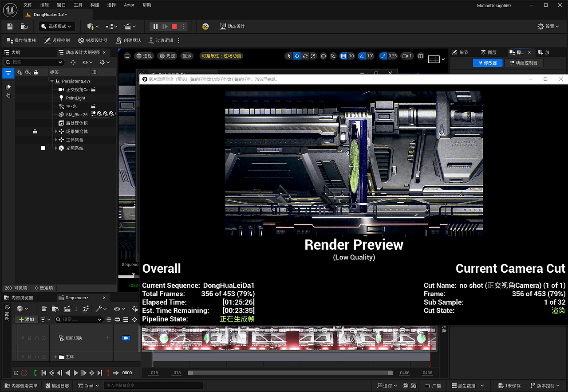
Task: Open the 操作符堆栈 operator stack
Action: [21, 40]
